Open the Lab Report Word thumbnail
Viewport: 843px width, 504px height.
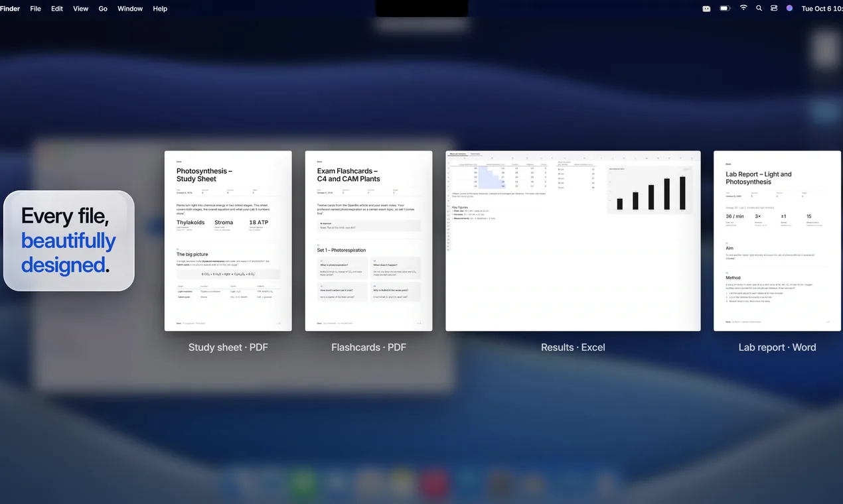point(777,241)
